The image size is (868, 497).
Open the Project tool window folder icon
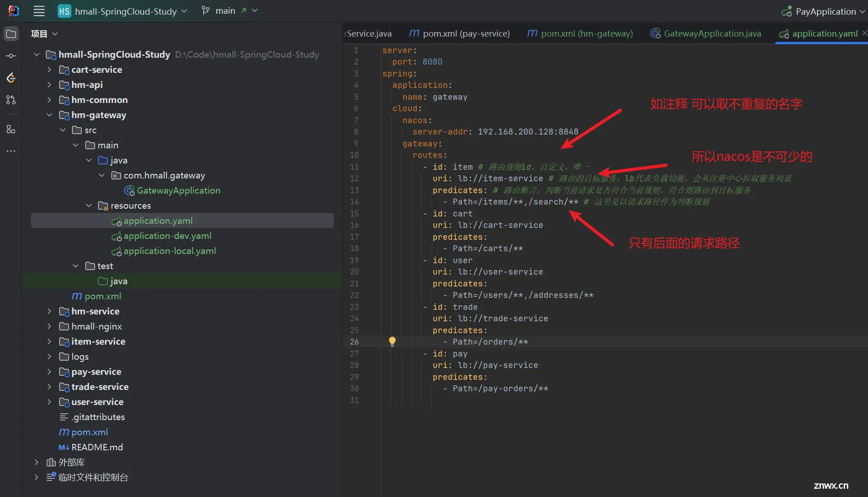11,34
